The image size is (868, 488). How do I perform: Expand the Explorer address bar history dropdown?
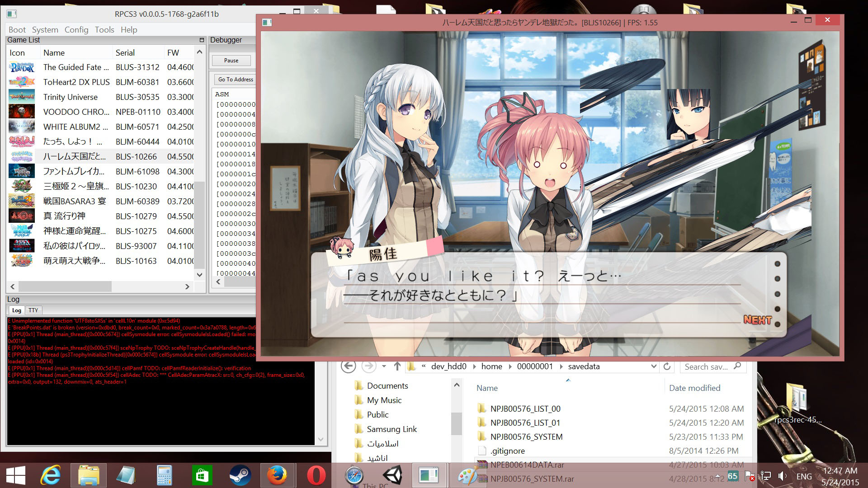click(x=653, y=366)
